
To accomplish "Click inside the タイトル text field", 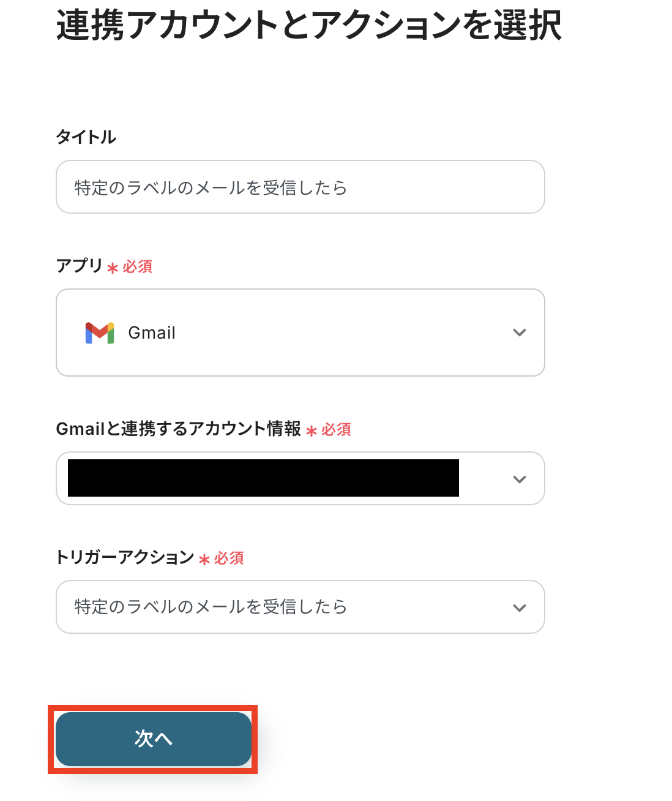I will 300,187.
